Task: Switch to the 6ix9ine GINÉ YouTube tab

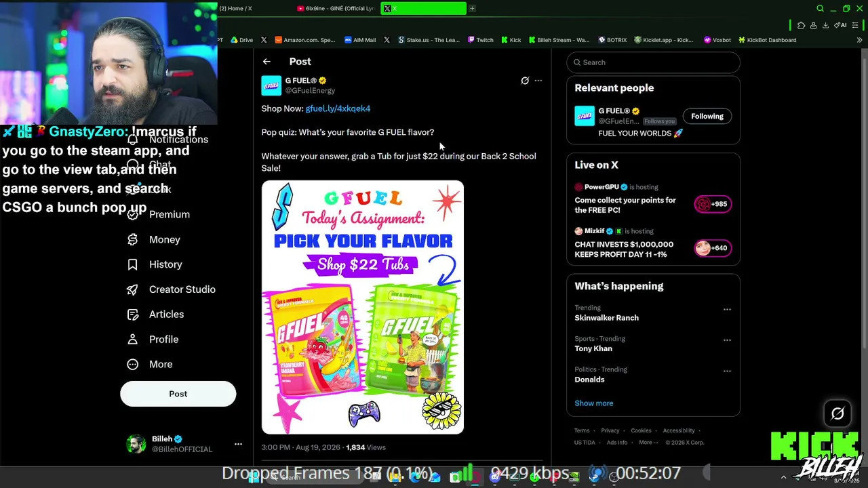Action: pyautogui.click(x=336, y=8)
